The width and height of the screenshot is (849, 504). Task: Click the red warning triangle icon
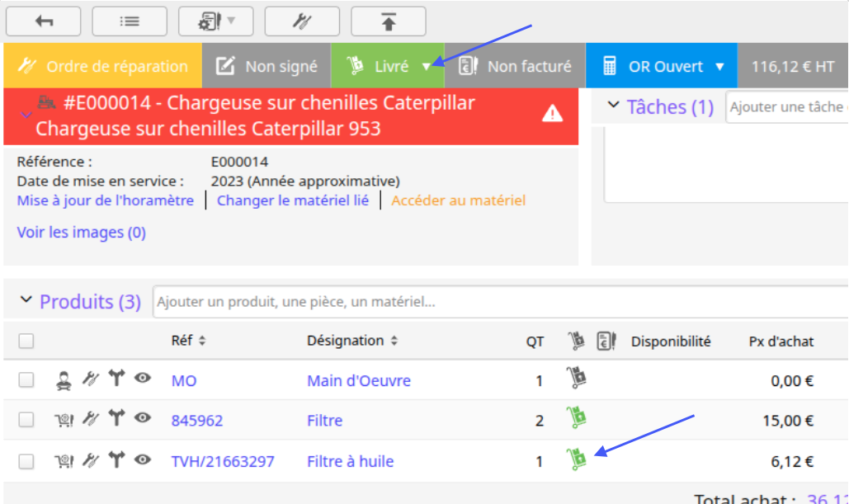pos(552,114)
